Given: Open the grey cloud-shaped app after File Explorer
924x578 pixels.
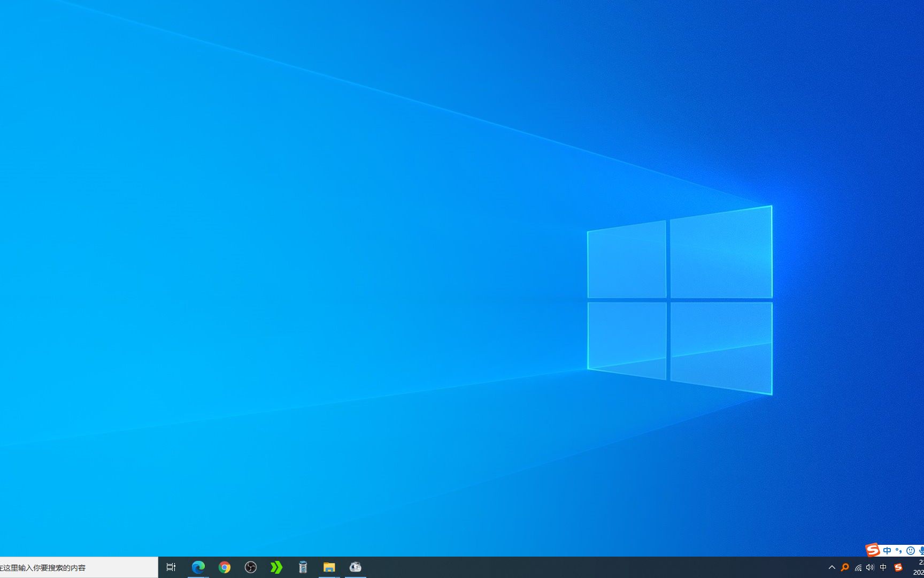Looking at the screenshot, I should (356, 567).
